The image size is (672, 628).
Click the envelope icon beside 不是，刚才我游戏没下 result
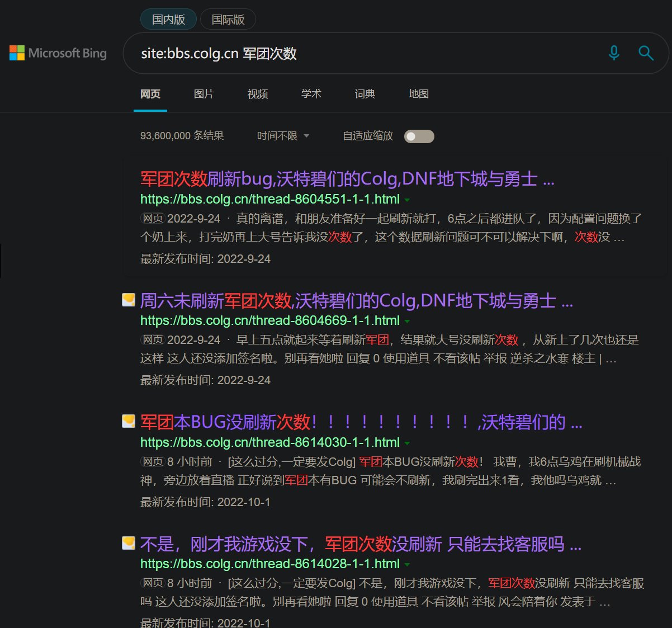pos(129,543)
